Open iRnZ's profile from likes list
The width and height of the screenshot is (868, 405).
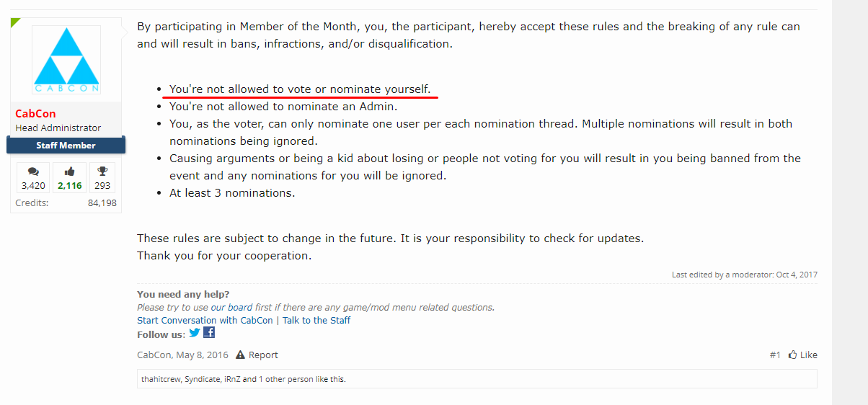[232, 379]
